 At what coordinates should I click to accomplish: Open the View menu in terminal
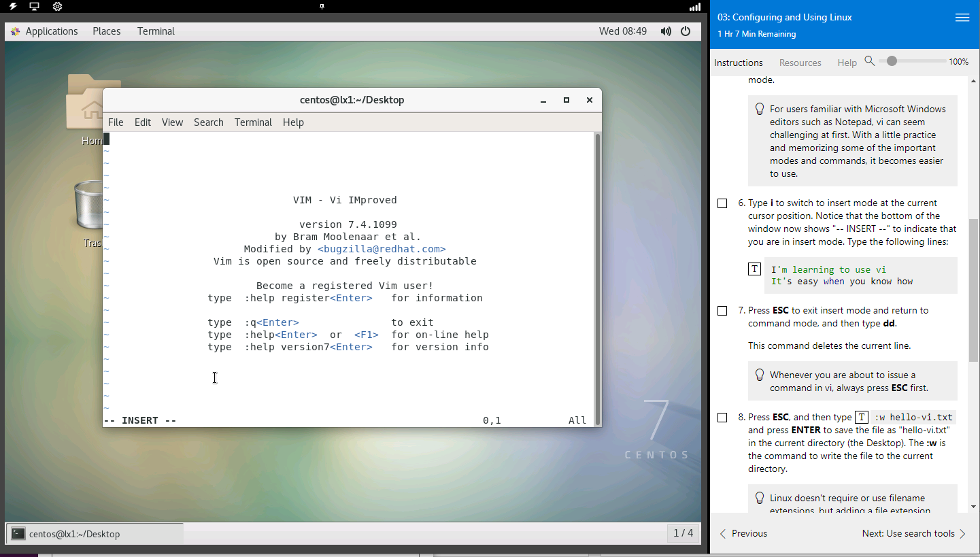click(172, 122)
